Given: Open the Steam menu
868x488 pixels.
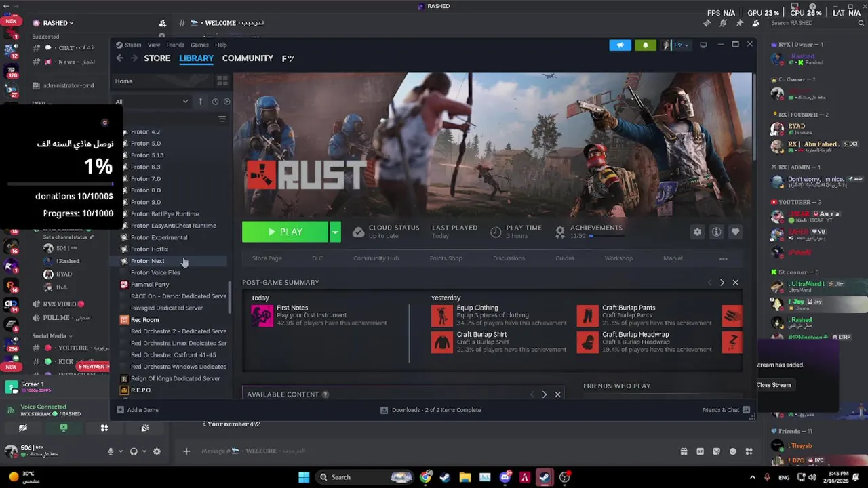Looking at the screenshot, I should 133,45.
